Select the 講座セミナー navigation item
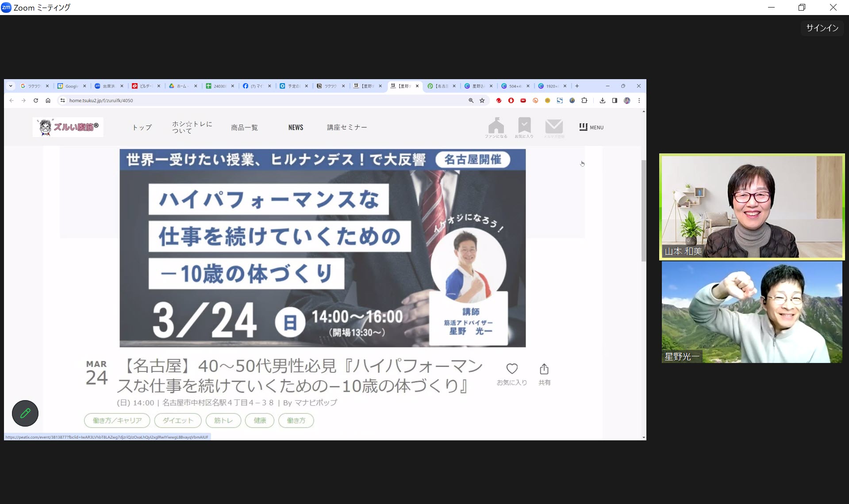849x504 pixels. tap(347, 127)
